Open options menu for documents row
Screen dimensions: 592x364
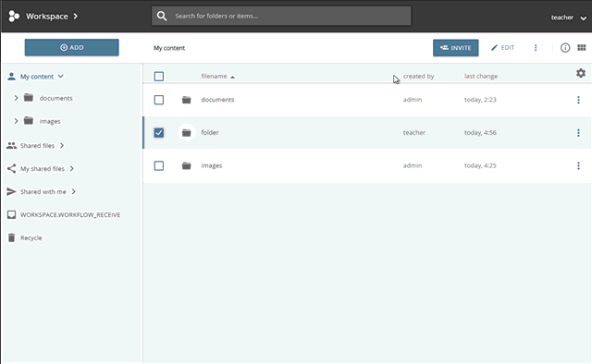click(x=578, y=100)
